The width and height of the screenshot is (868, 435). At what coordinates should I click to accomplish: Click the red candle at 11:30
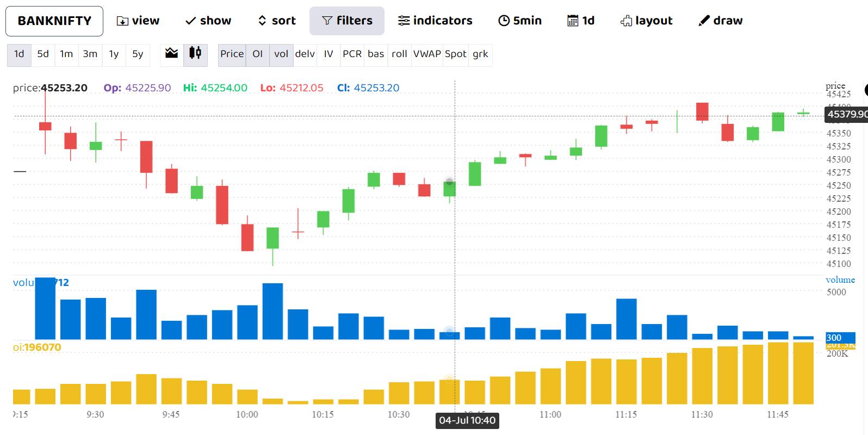tap(702, 111)
